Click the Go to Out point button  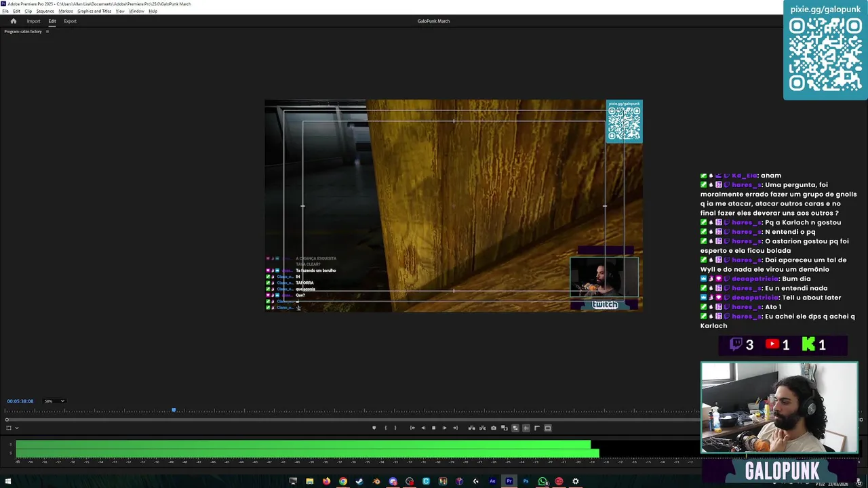[x=455, y=428]
